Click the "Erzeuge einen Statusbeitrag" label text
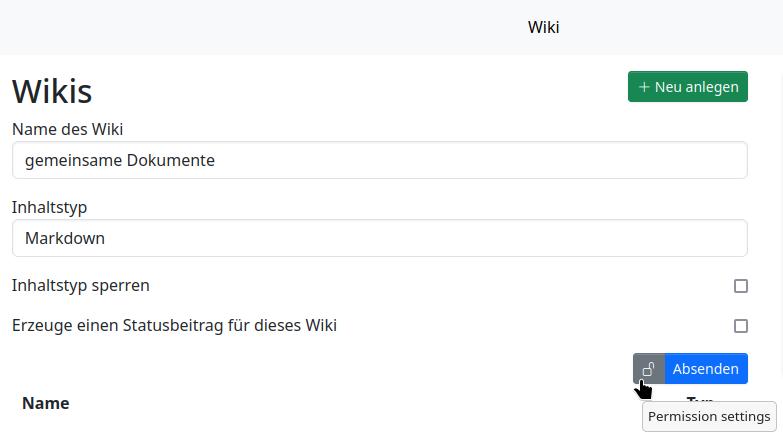783x445 pixels. tap(174, 325)
